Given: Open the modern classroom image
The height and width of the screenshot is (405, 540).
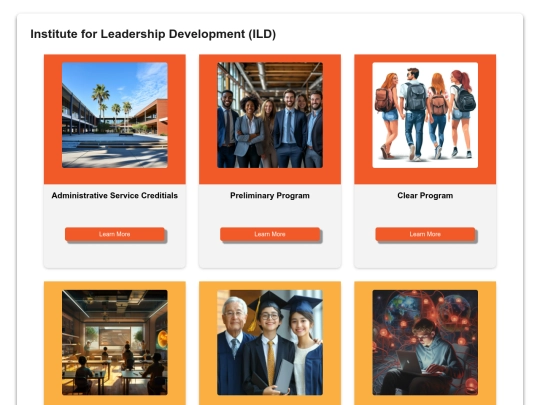Looking at the screenshot, I should point(115,342).
